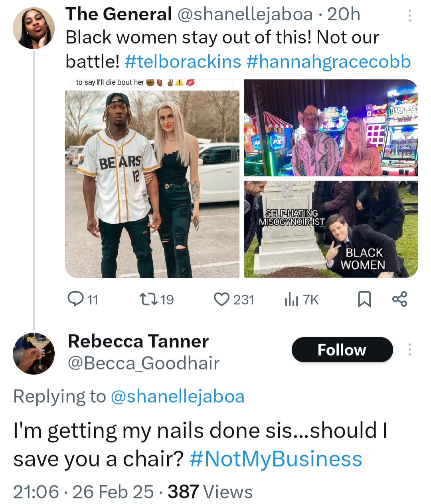Image resolution: width=431 pixels, height=504 pixels.
Task: Tap The General display name
Action: tap(119, 14)
